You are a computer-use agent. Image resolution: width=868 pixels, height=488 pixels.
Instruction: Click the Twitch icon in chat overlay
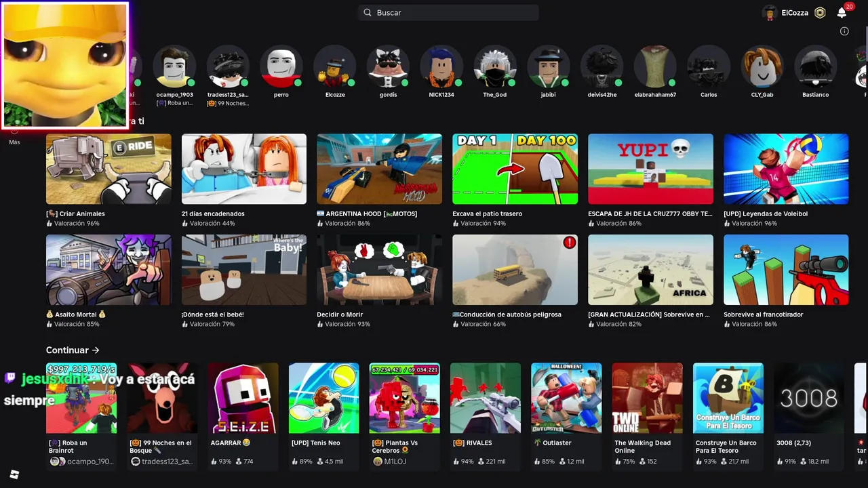tap(11, 379)
